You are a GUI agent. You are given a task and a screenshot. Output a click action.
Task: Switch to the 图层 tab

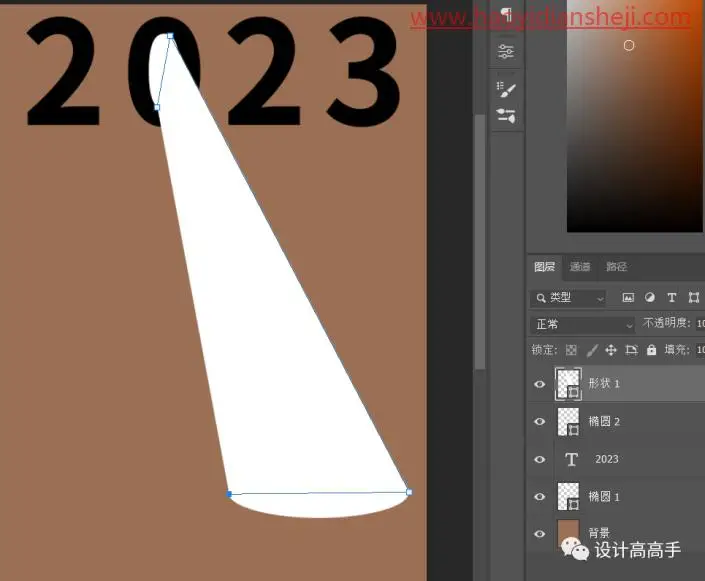pos(544,267)
